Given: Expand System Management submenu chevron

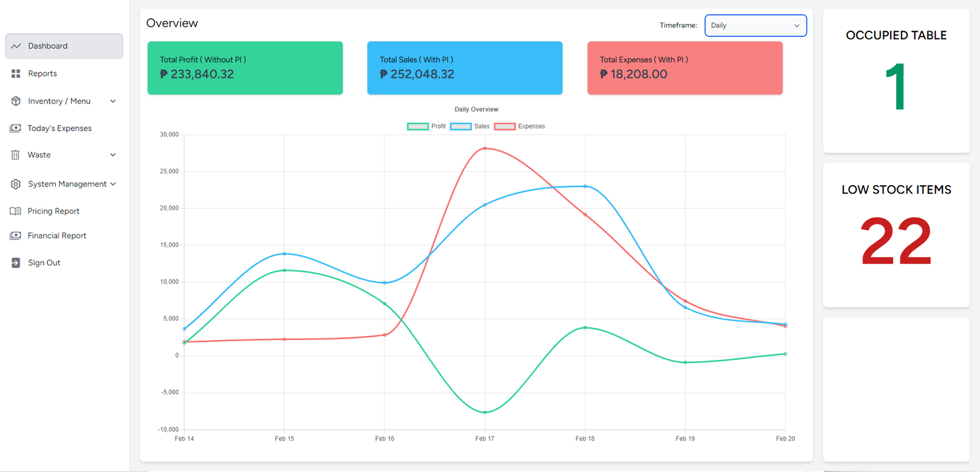Looking at the screenshot, I should [113, 184].
